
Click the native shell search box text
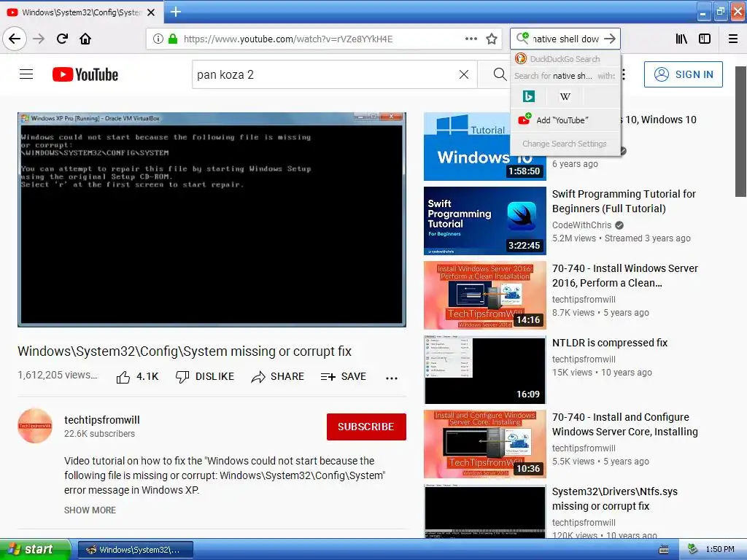pos(565,39)
